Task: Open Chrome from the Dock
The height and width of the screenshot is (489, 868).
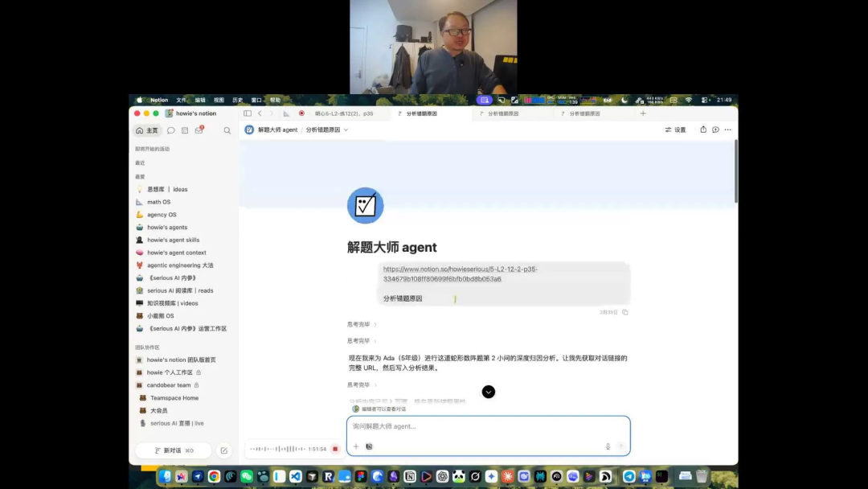Action: pos(215,476)
